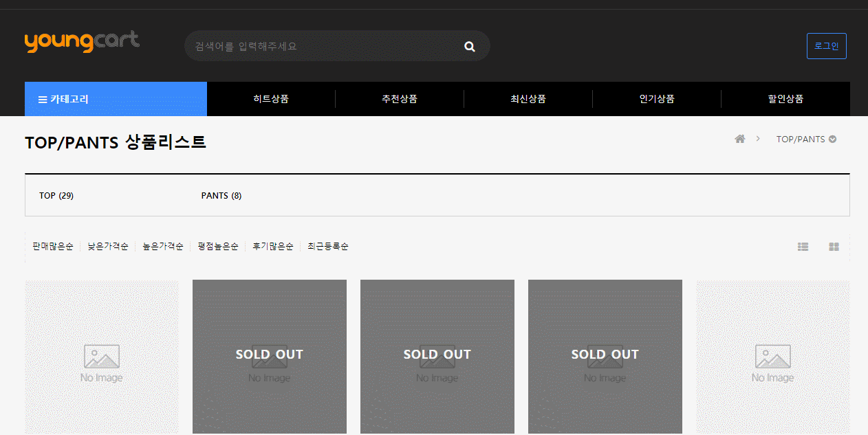Sort by 최근등록순
868x435 pixels.
pyautogui.click(x=328, y=246)
